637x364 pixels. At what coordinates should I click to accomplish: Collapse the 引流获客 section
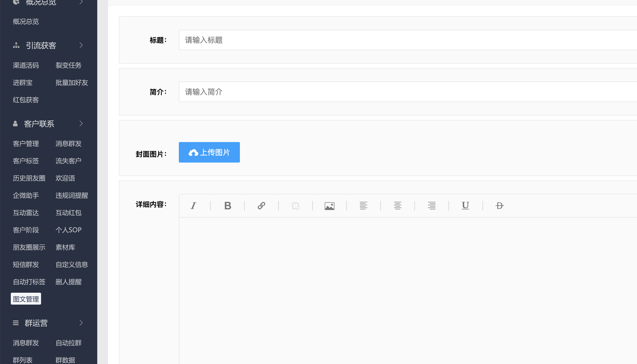[81, 45]
